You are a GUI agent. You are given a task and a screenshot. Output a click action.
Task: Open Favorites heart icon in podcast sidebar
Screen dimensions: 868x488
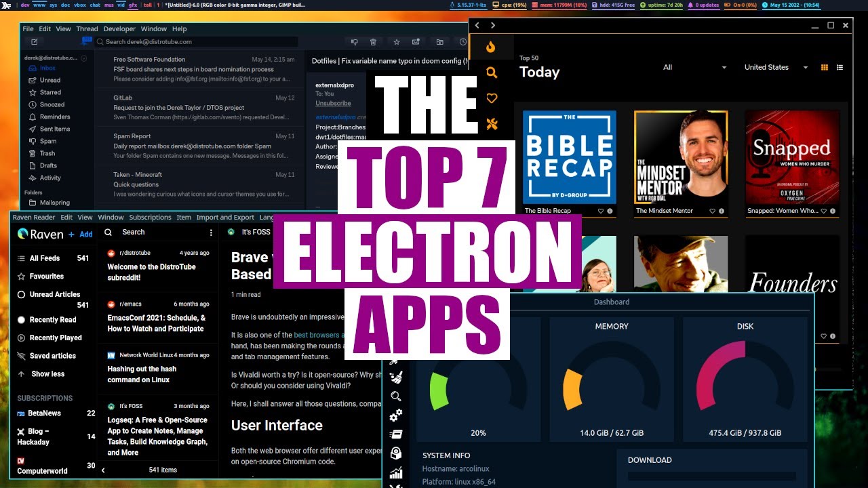tap(492, 98)
